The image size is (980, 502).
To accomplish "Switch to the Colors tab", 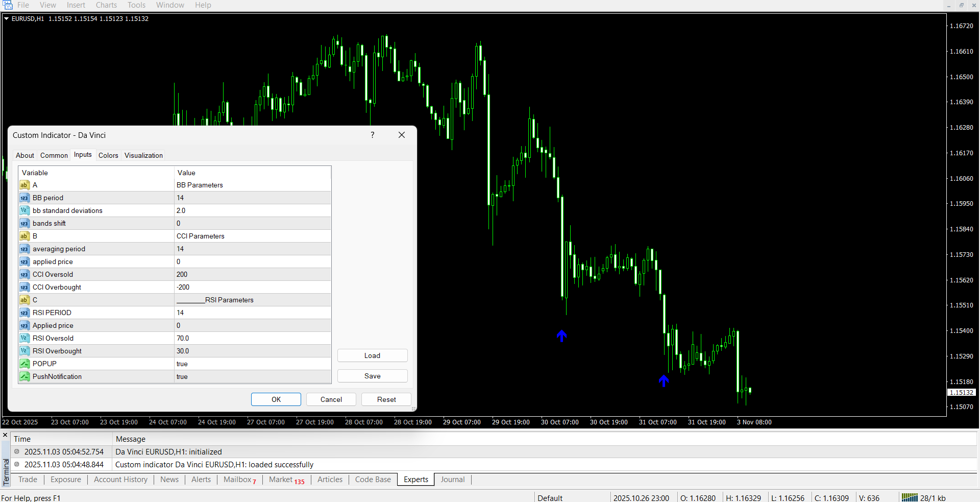I will click(108, 155).
